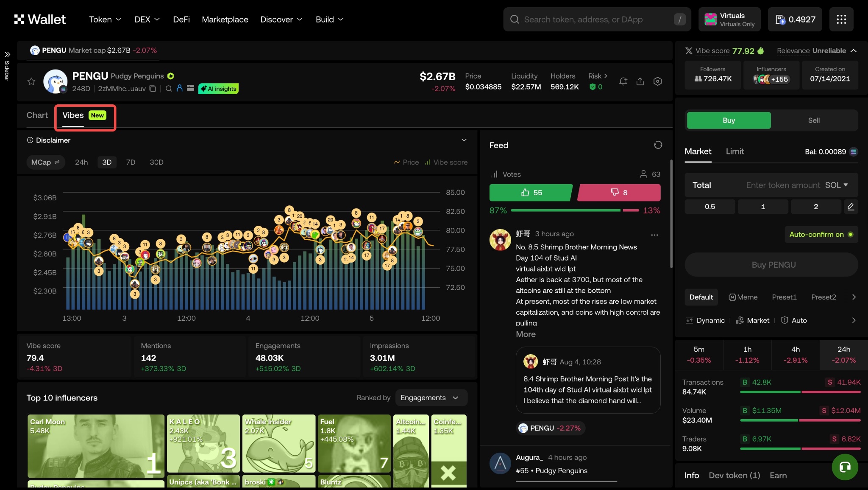Add PENGU to favorites star
This screenshot has height=490, width=868.
click(x=31, y=81)
